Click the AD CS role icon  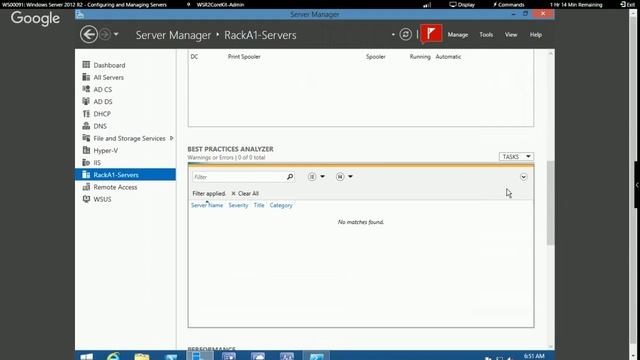pyautogui.click(x=86, y=89)
